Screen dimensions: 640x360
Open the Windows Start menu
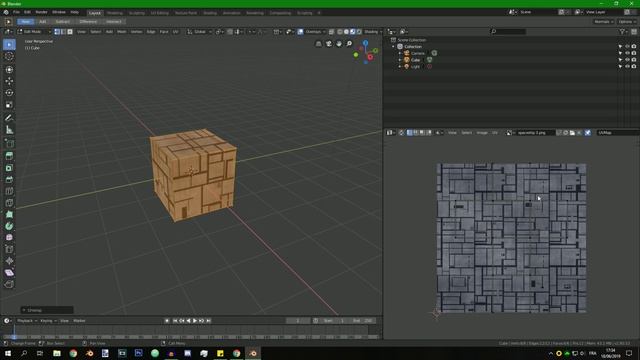[8, 353]
